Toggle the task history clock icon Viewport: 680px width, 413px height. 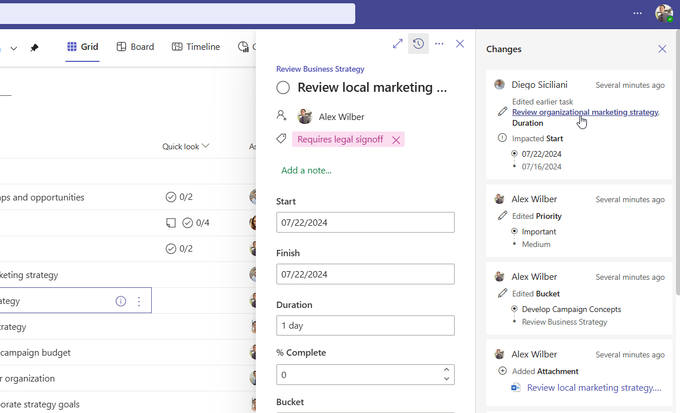point(418,44)
